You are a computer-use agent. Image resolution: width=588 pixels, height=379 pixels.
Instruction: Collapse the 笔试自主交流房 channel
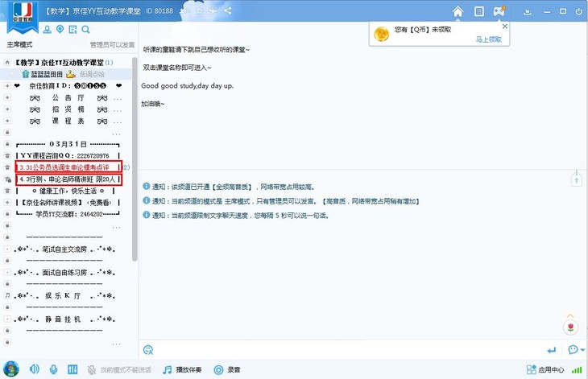click(7, 249)
